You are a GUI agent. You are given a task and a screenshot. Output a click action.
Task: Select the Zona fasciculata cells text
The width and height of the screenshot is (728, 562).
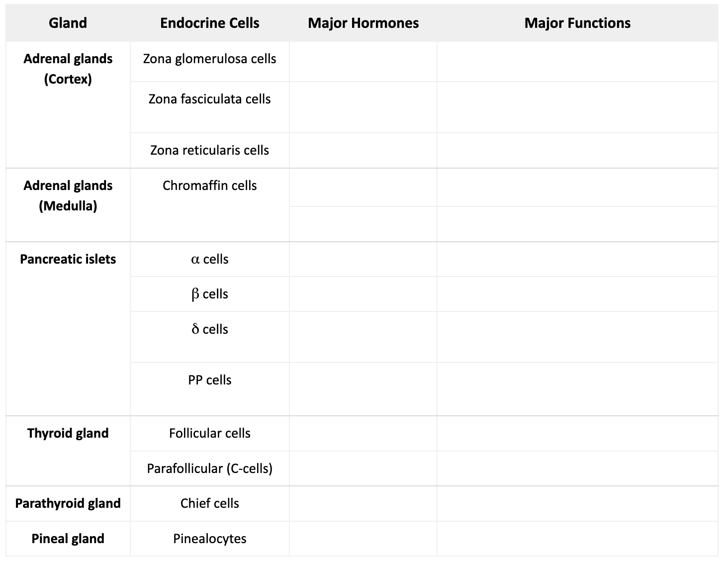209,99
